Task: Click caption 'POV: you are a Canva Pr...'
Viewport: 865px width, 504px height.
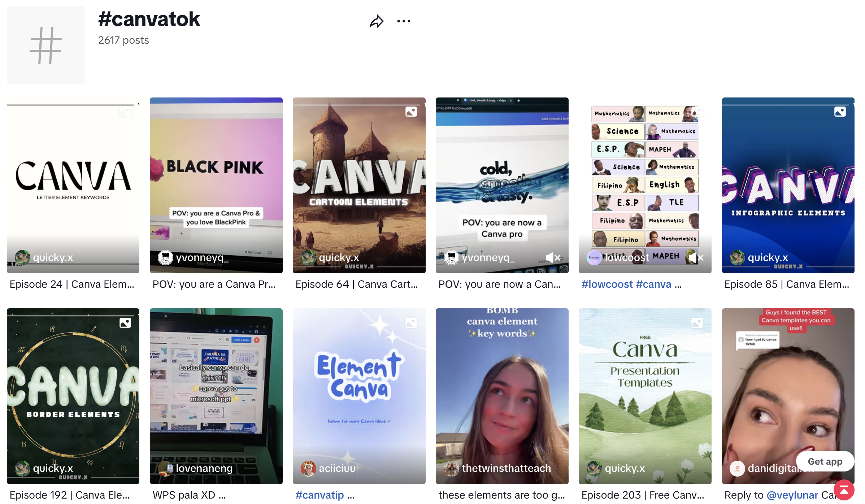Action: [x=214, y=284]
